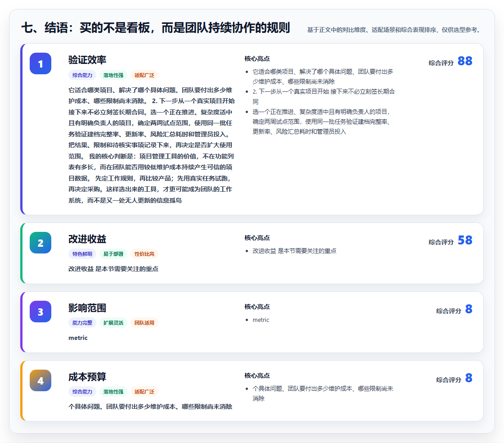This screenshot has height=443, width=504.
Task: Select the 影响范围 card title
Action: pos(87,308)
